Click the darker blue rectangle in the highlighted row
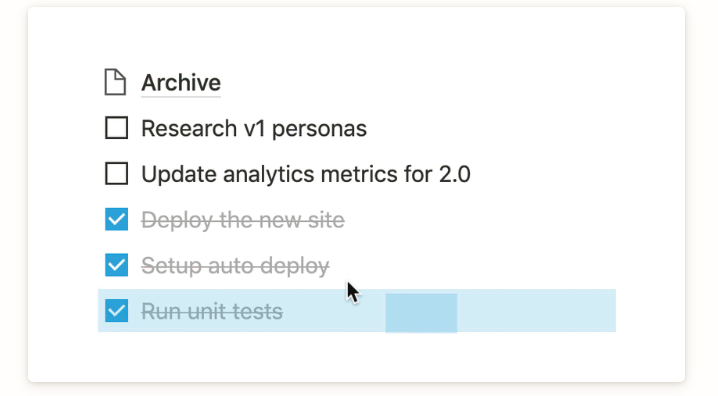The width and height of the screenshot is (718, 396). click(x=421, y=313)
